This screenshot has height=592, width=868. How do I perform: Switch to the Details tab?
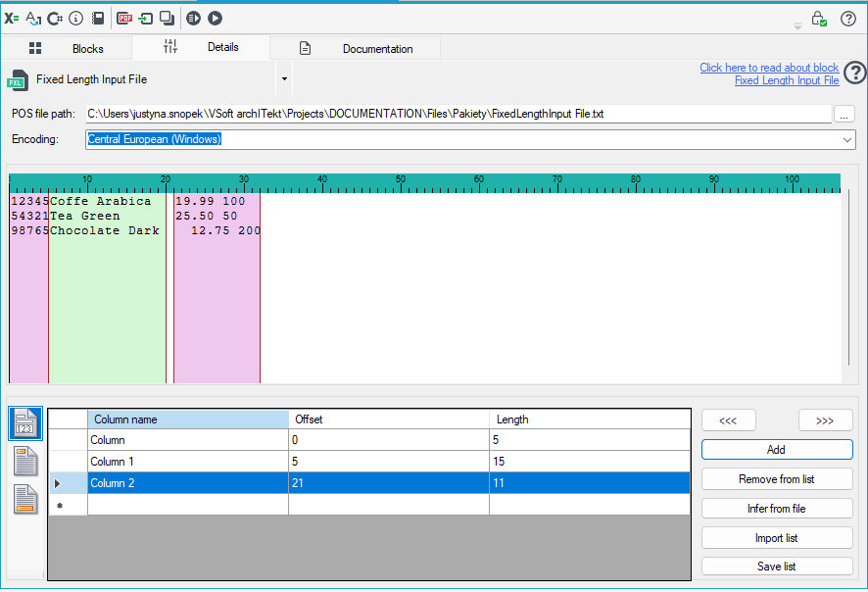click(201, 47)
